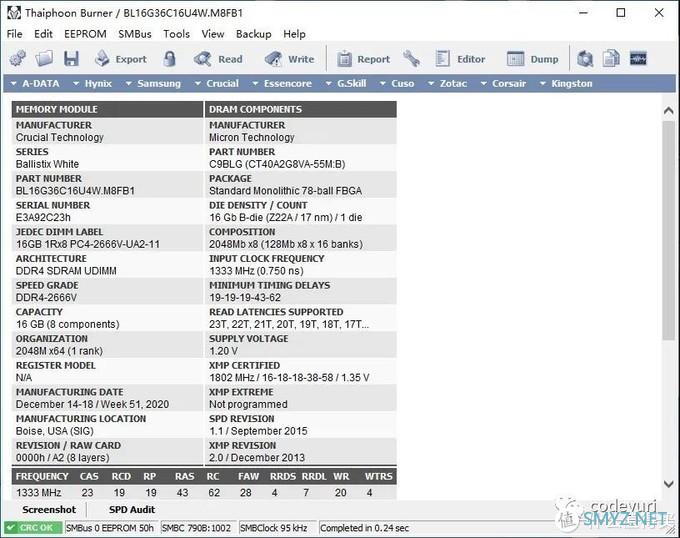Click 1333 MHz frequency table row
Image resolution: width=680 pixels, height=538 pixels.
click(204, 492)
